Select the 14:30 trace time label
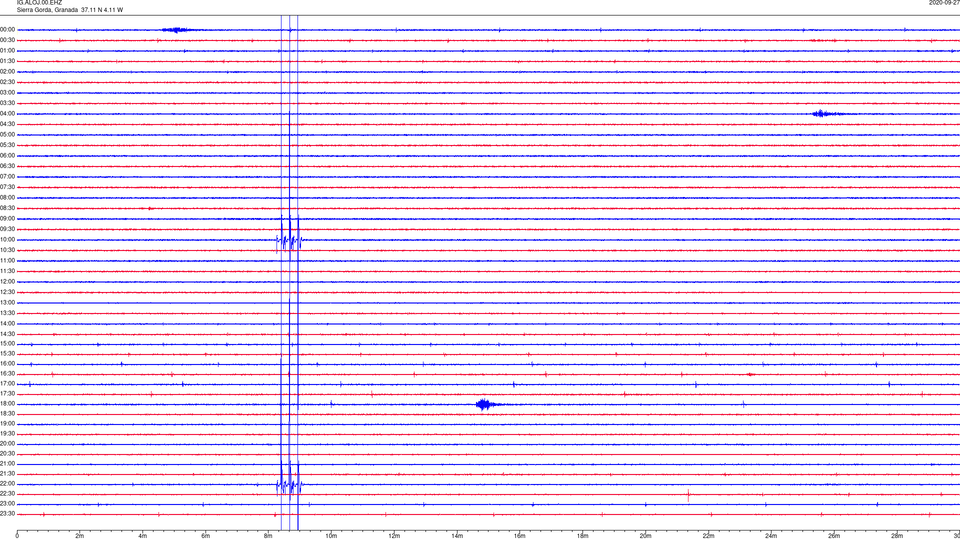This screenshot has height=540, width=960. click(8, 334)
